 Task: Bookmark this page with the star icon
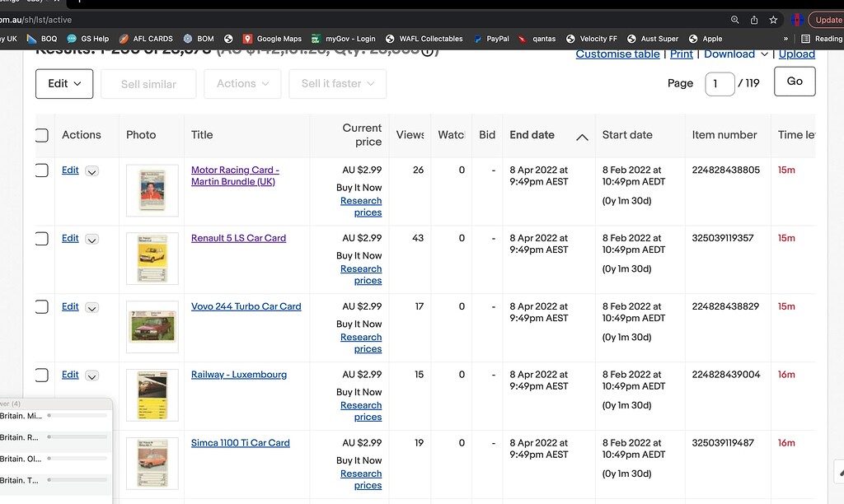pos(773,20)
